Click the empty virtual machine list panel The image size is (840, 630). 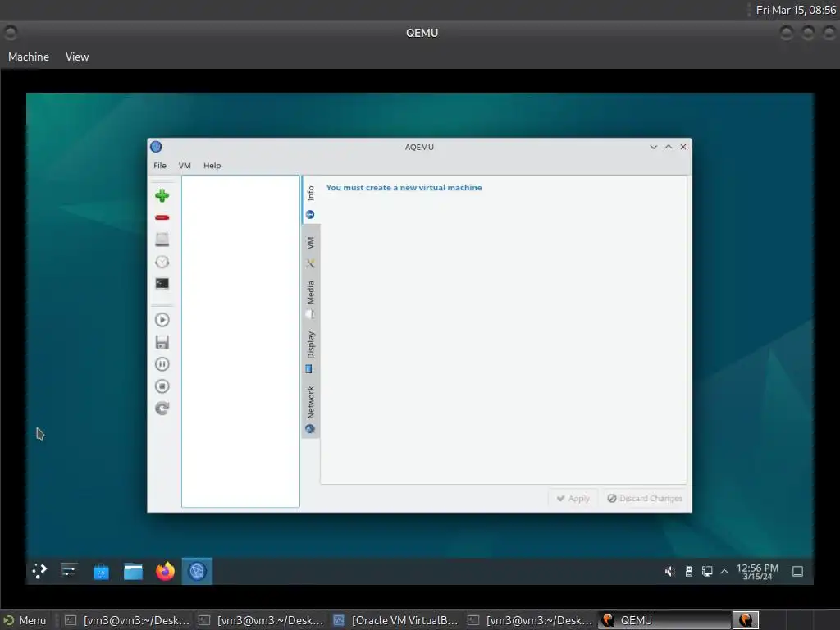(x=240, y=341)
